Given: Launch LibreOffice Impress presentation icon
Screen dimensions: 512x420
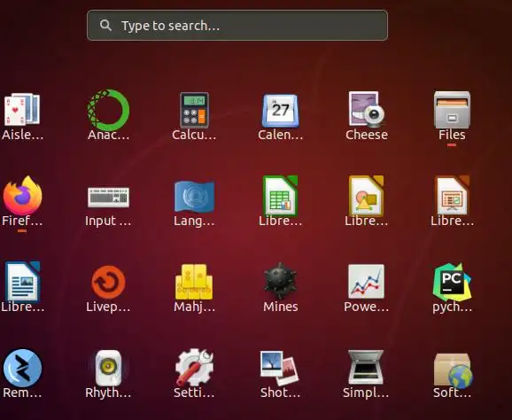Looking at the screenshot, I should tap(453, 196).
